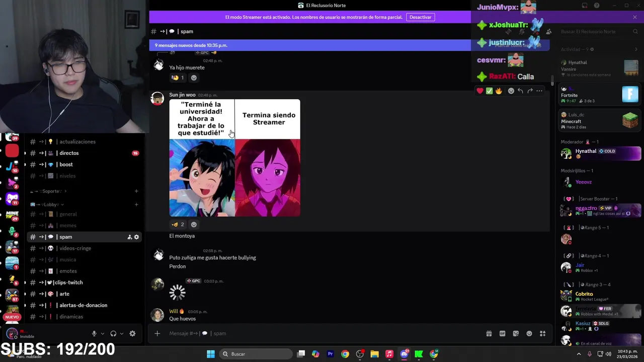Click create invite icon on spam channel
The image size is (644, 362).
coord(129,237)
